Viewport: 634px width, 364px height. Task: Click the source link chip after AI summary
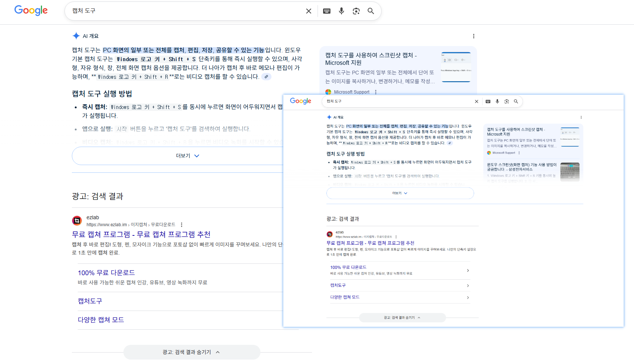pyautogui.click(x=266, y=77)
